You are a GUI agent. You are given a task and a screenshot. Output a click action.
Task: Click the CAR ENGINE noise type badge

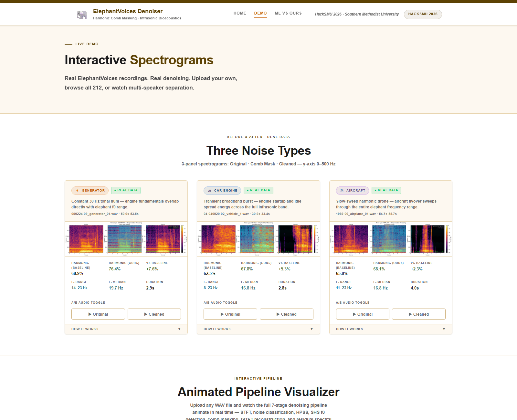222,191
